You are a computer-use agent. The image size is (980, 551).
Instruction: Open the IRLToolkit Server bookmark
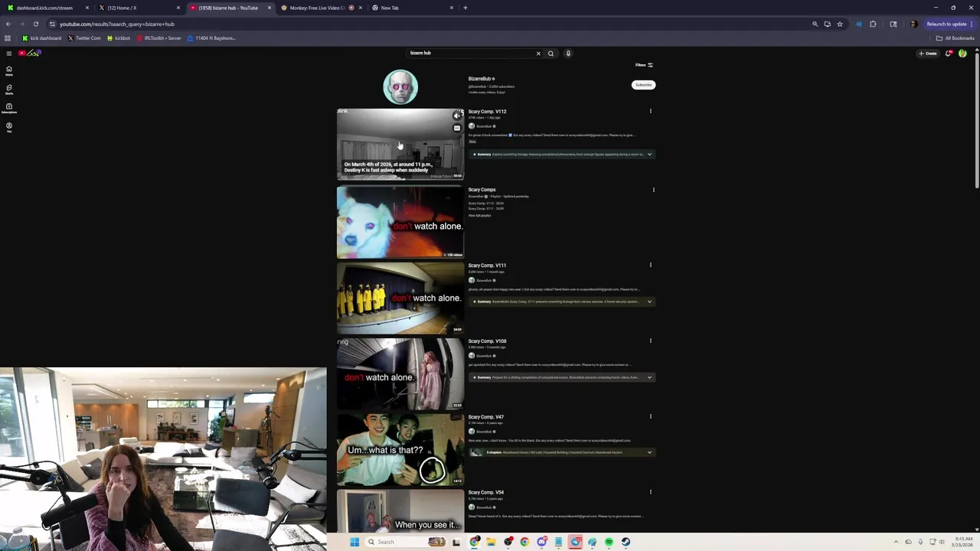point(159,38)
